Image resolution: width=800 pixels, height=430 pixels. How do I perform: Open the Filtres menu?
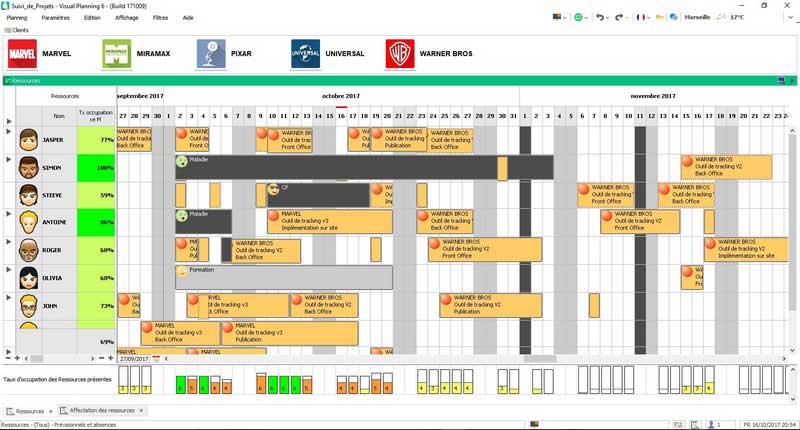tap(160, 18)
